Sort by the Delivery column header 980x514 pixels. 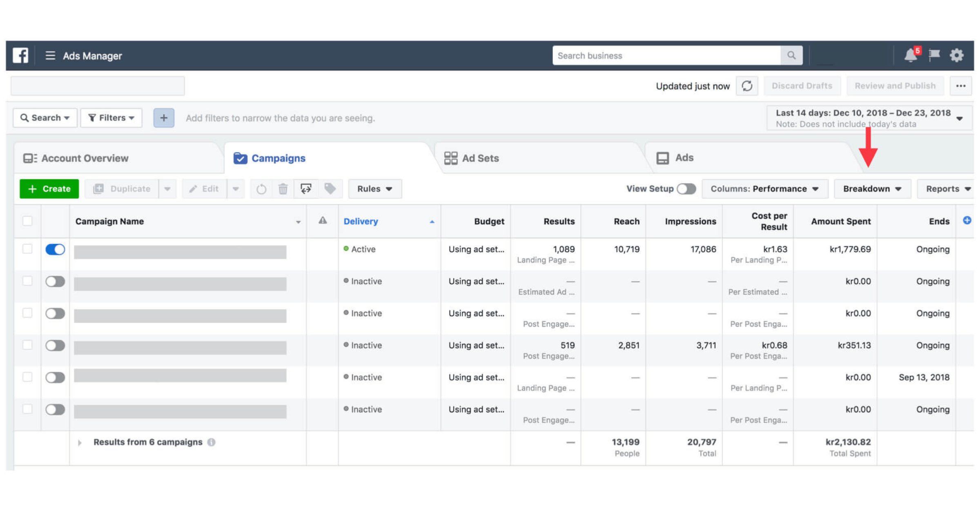point(389,222)
